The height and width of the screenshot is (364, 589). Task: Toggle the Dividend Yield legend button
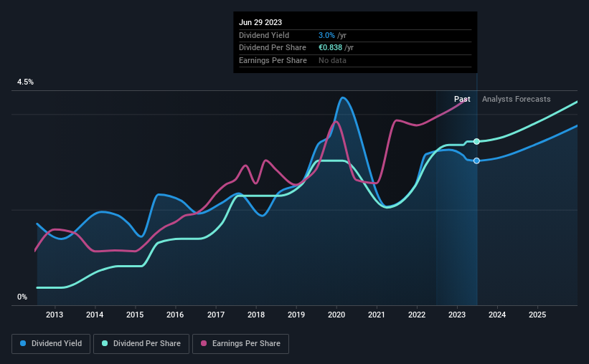[x=51, y=344]
